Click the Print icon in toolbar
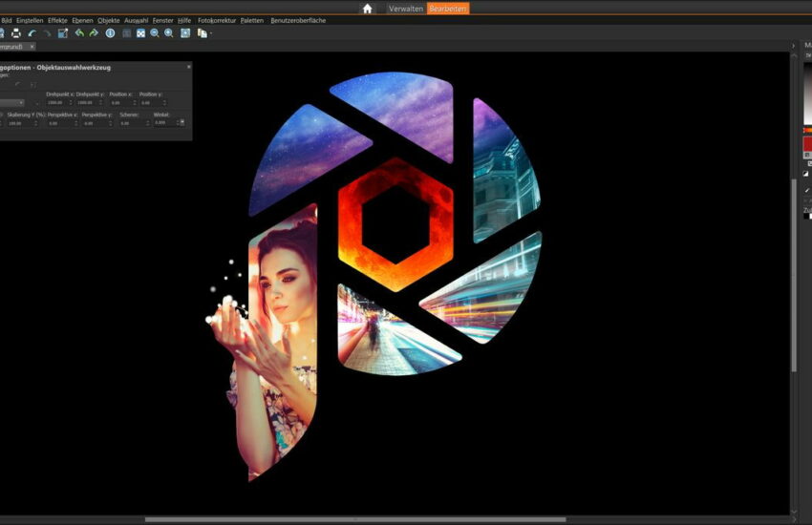The image size is (812, 525). (x=16, y=33)
